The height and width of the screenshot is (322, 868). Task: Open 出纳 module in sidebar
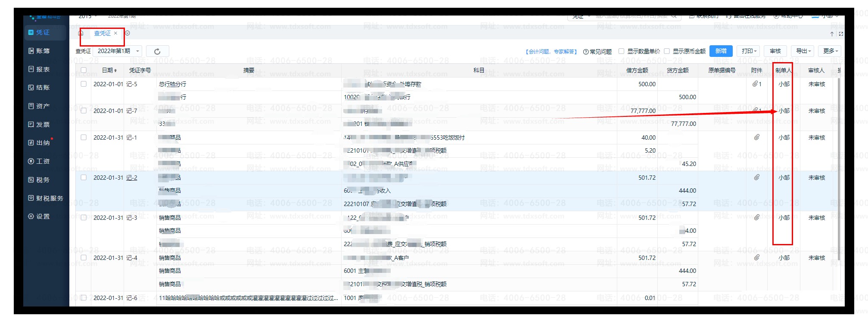pos(43,143)
